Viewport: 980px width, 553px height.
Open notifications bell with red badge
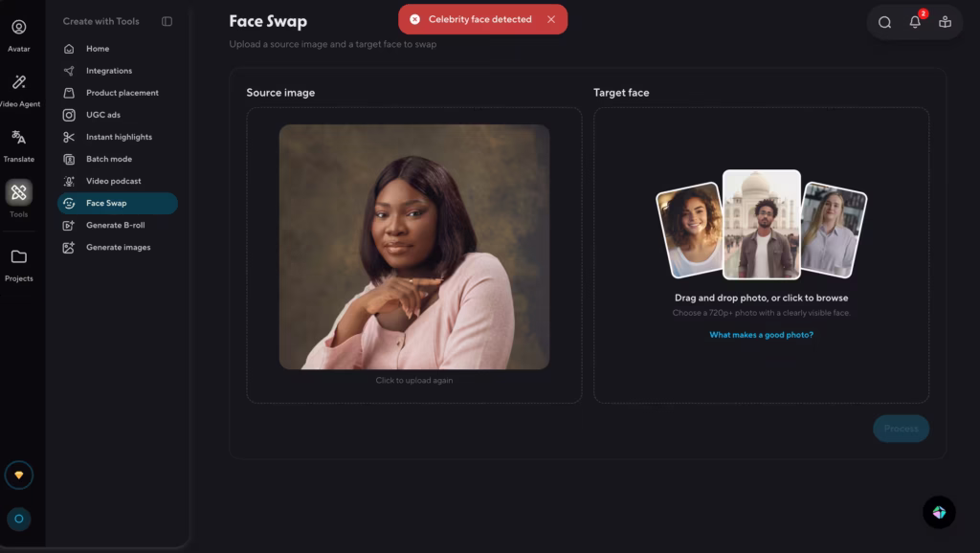click(915, 22)
